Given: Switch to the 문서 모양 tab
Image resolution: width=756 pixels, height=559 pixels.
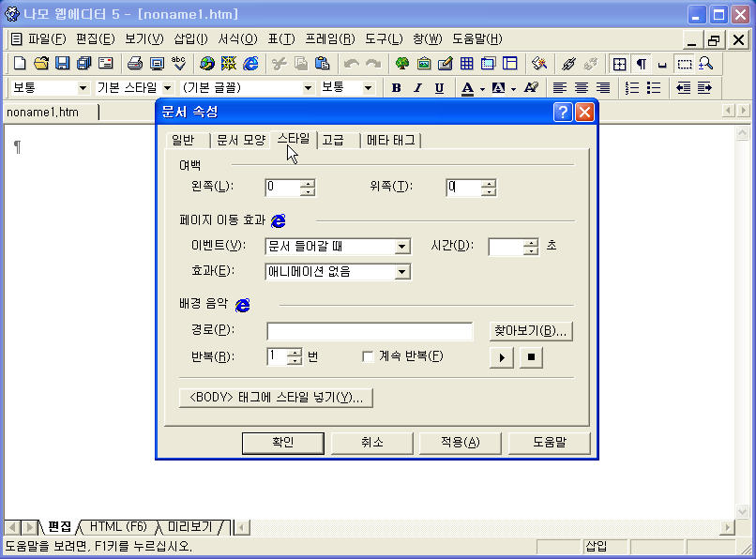Looking at the screenshot, I should (x=241, y=141).
